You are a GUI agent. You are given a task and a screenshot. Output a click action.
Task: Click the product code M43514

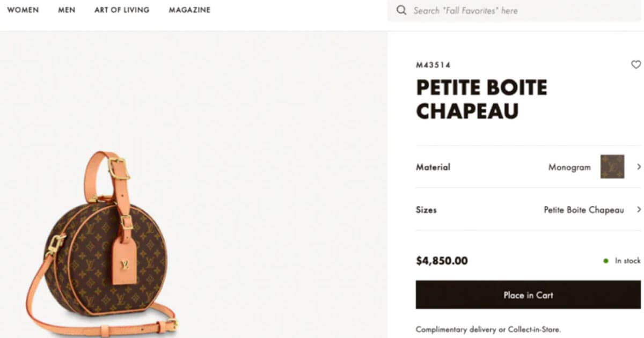433,65
